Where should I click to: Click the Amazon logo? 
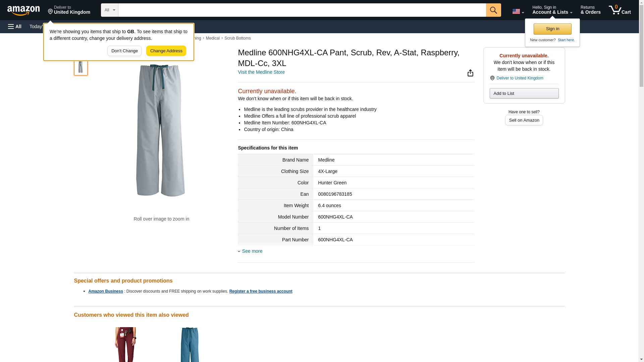coord(23,10)
